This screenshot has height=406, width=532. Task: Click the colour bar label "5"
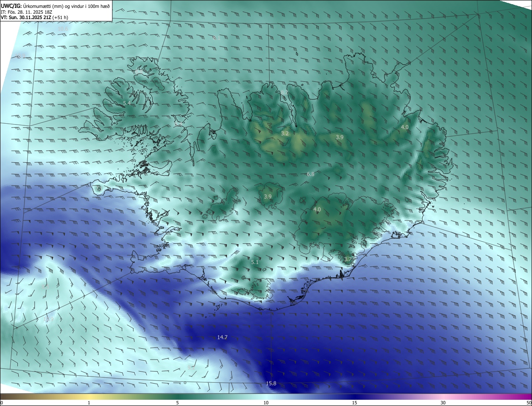click(x=177, y=403)
